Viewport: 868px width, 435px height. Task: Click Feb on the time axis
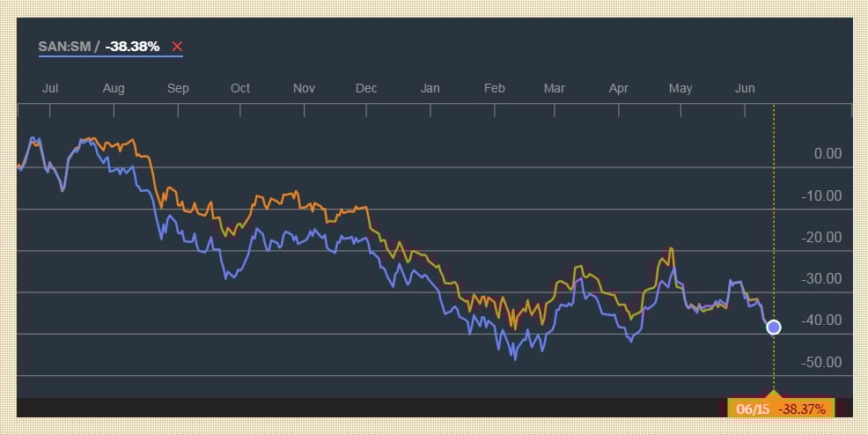[495, 88]
